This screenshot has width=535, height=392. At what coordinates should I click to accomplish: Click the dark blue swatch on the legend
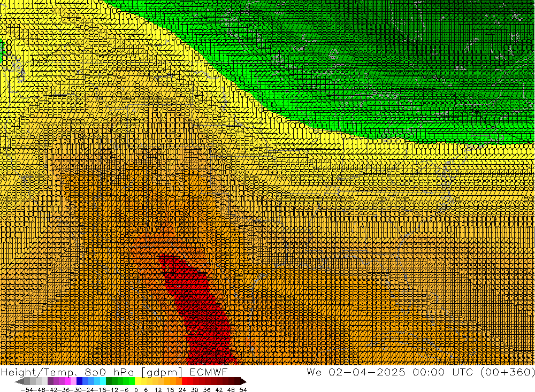80,381
